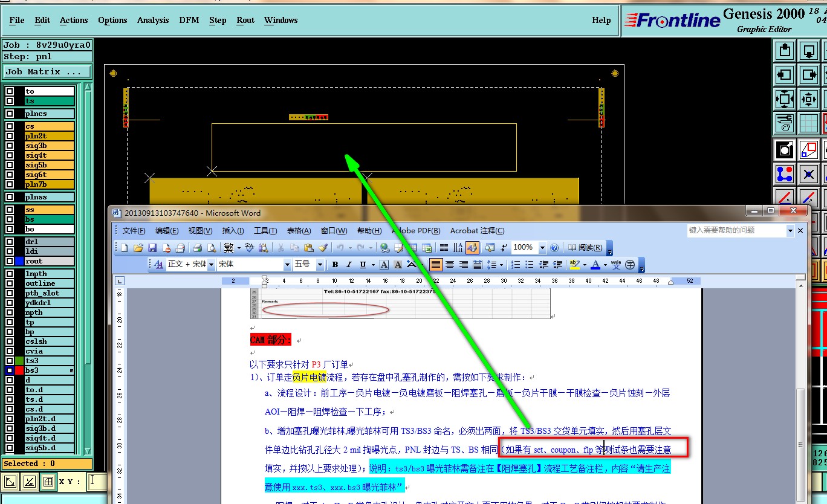This screenshot has width=827, height=504.
Task: Click the print preview icon in Word
Action: tap(211, 248)
